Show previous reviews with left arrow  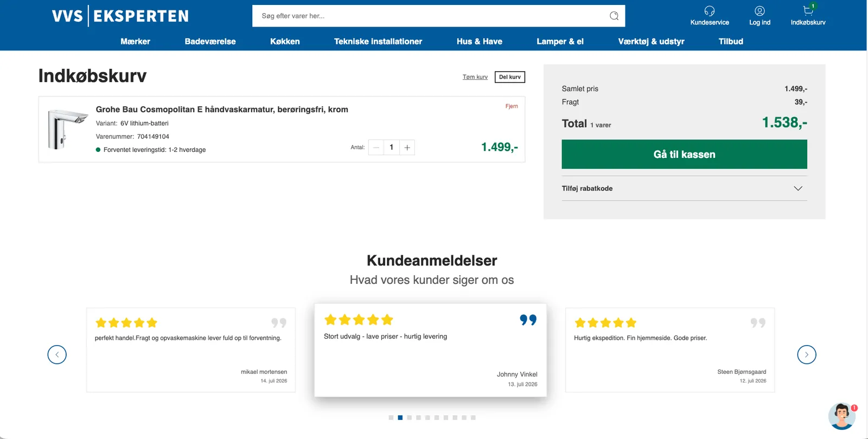[x=57, y=354]
